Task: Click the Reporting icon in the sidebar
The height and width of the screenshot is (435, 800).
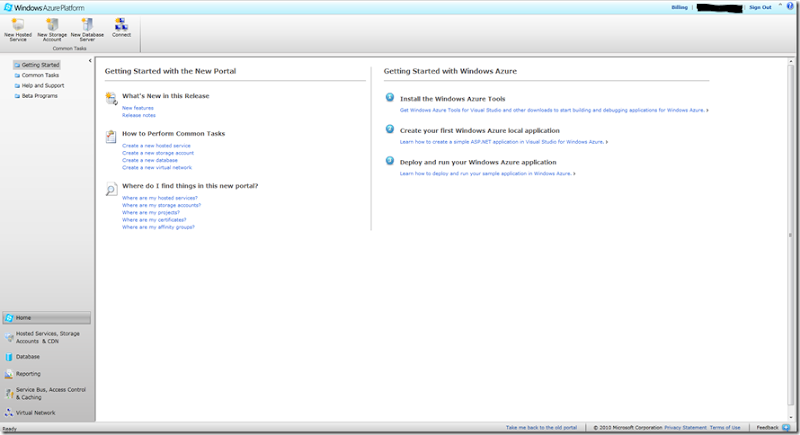Action: pos(9,374)
